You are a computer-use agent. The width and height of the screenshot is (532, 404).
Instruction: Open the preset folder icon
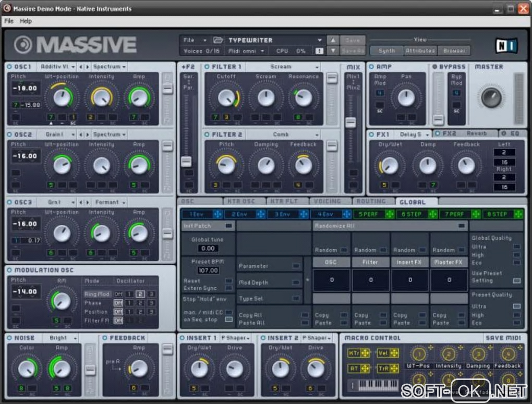tap(218, 40)
